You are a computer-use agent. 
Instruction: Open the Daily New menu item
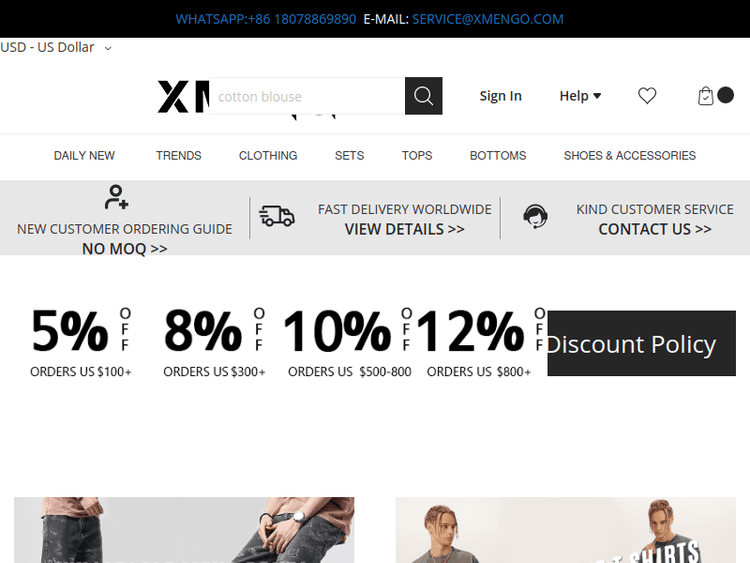coord(84,156)
